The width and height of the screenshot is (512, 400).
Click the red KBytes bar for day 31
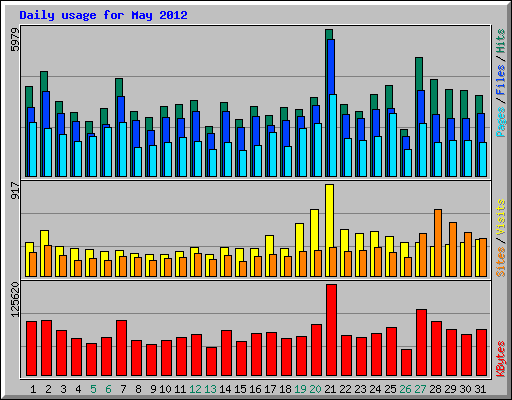[x=481, y=353]
